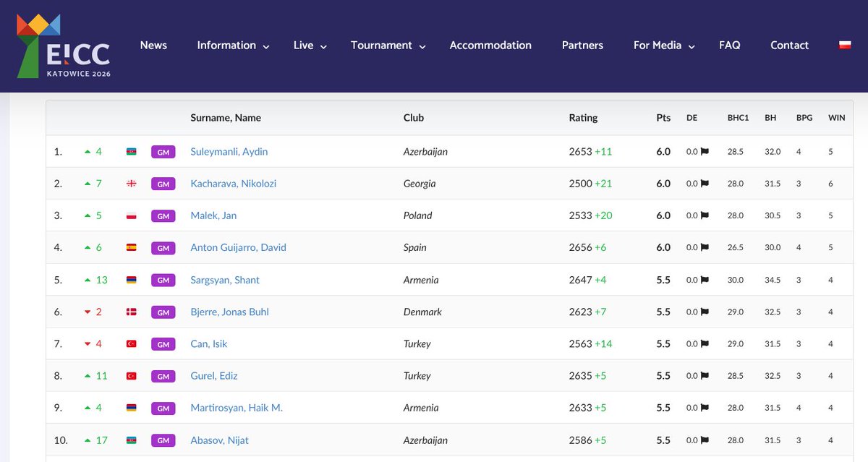Click the BPG column header
868x462 pixels.
click(x=804, y=118)
